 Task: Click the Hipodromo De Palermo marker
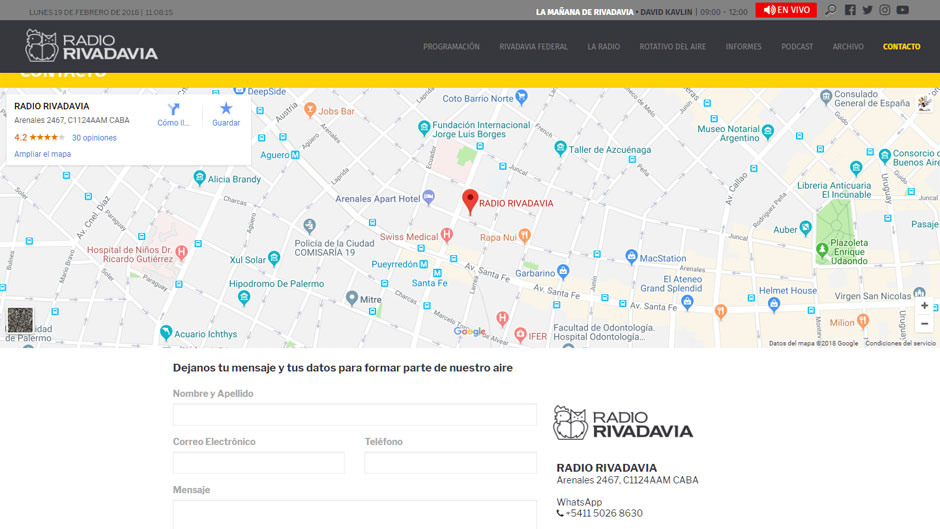[x=244, y=297]
